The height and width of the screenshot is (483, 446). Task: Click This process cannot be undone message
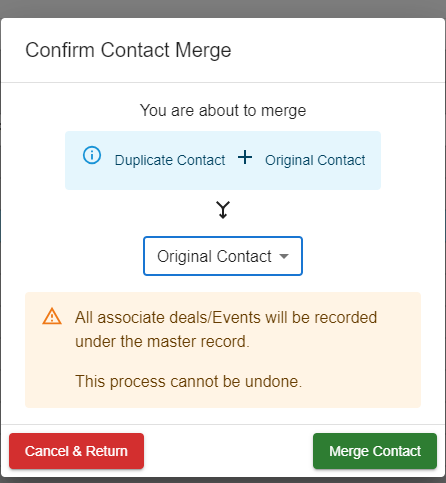pyautogui.click(x=189, y=381)
